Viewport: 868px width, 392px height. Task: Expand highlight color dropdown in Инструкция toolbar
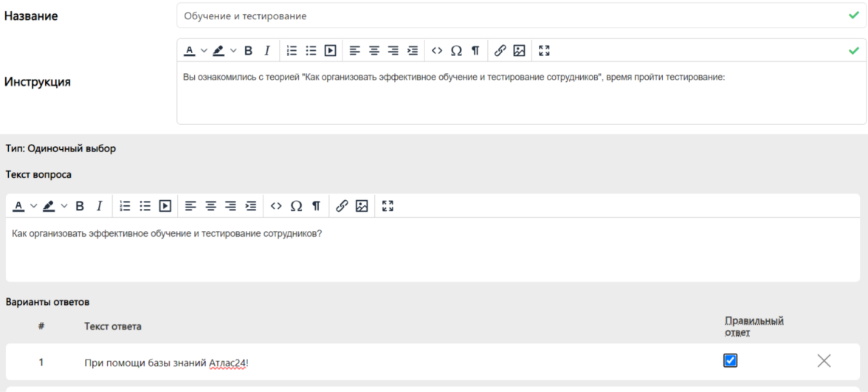click(x=233, y=51)
